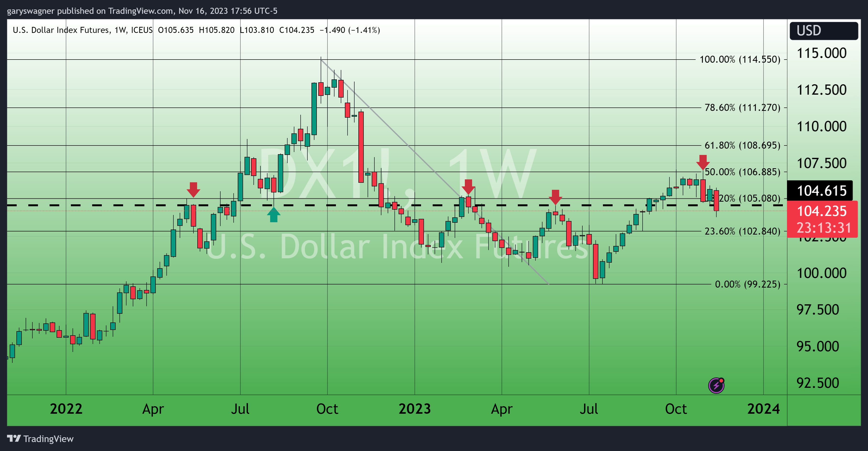Click the Oct label left of 2024
868x451 pixels.
coord(675,409)
